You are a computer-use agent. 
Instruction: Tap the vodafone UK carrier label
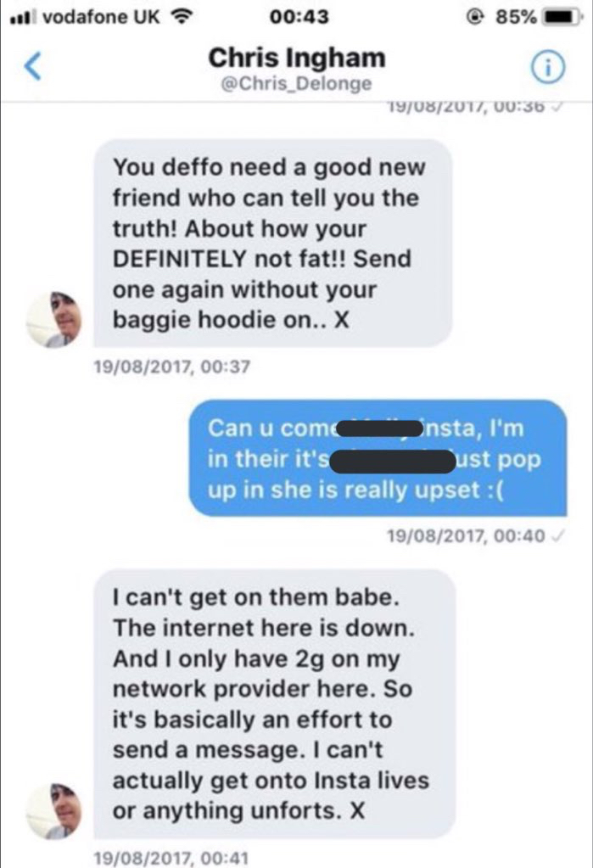[x=101, y=17]
